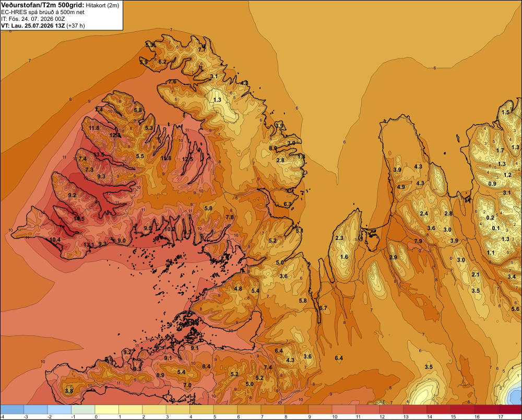Click the 6.7 temperature value on the map
This screenshot has height=420, width=522.
click(x=323, y=308)
